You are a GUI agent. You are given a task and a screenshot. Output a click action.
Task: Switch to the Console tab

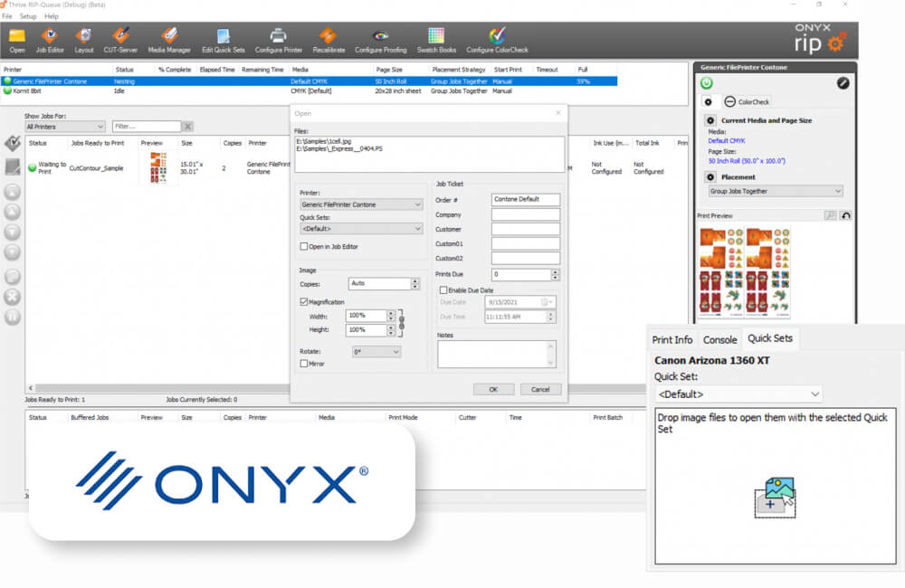pyautogui.click(x=719, y=340)
